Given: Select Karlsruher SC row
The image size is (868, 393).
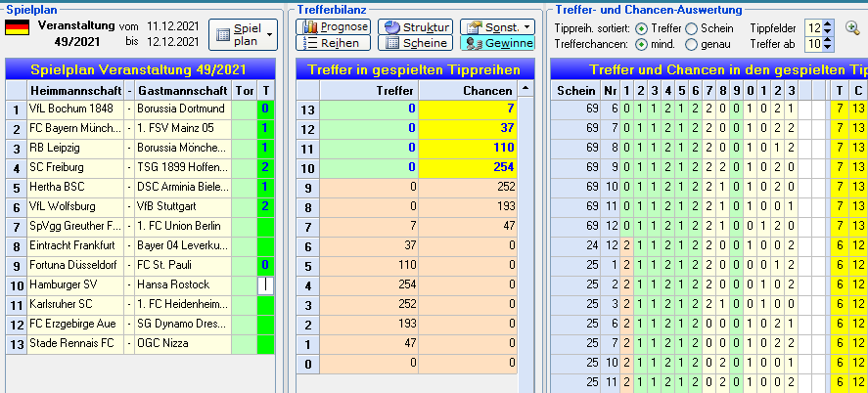Looking at the screenshot, I should (x=140, y=305).
